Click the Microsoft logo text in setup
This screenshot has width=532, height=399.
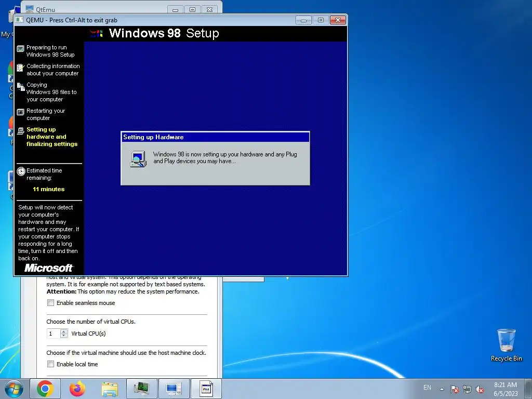tap(49, 268)
